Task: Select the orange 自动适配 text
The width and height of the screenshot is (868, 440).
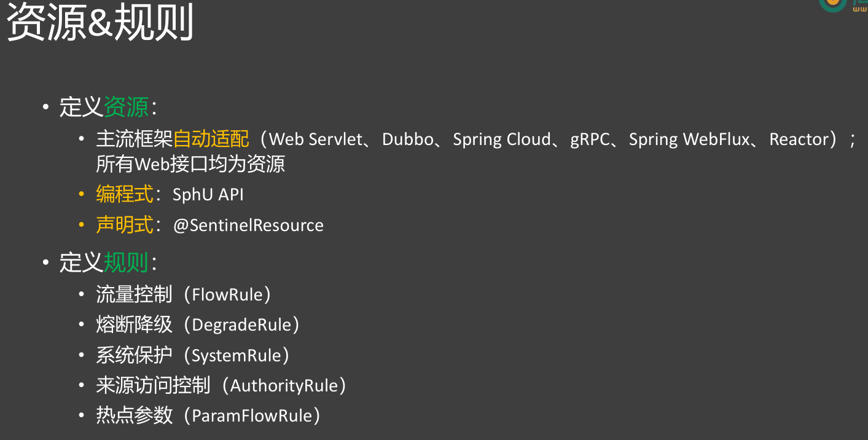Action: pos(211,139)
